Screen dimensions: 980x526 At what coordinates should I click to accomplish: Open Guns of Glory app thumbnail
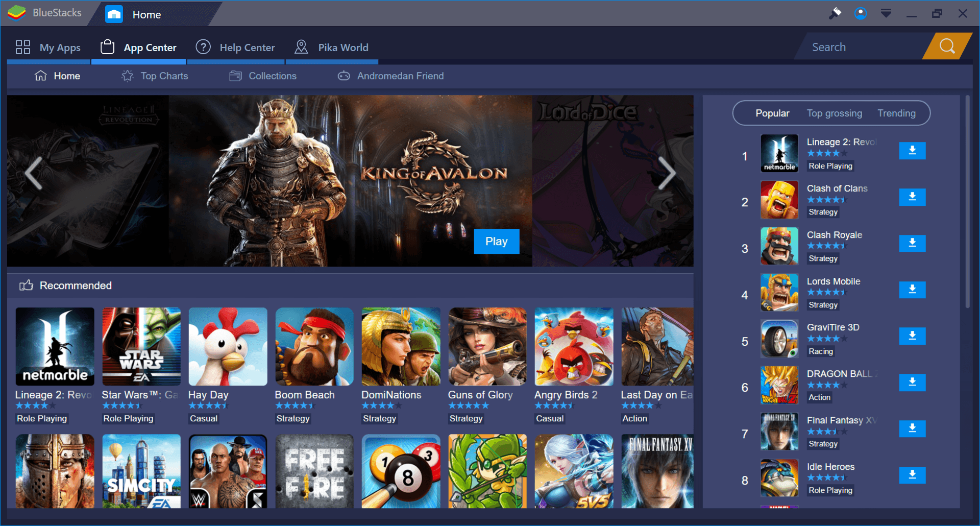(x=487, y=346)
